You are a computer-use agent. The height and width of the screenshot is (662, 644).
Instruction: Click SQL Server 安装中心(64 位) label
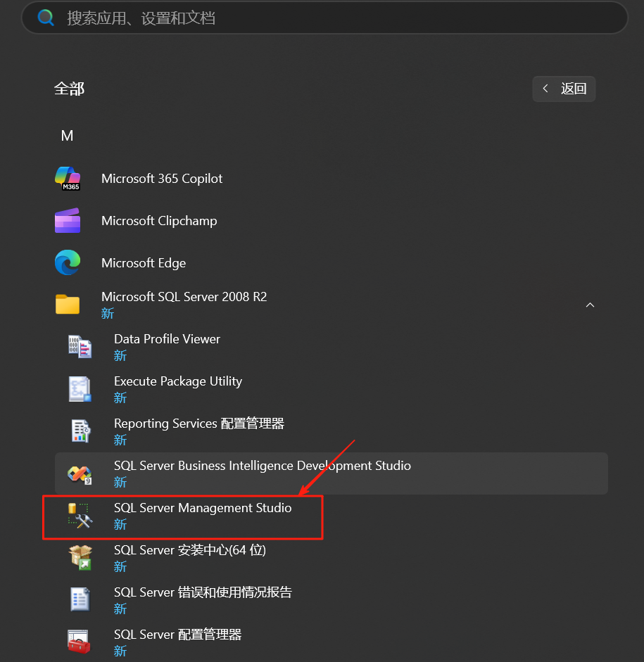[x=189, y=550]
